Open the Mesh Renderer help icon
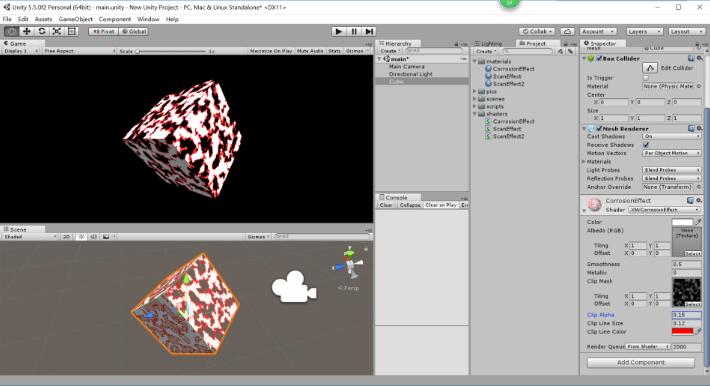 [691, 129]
